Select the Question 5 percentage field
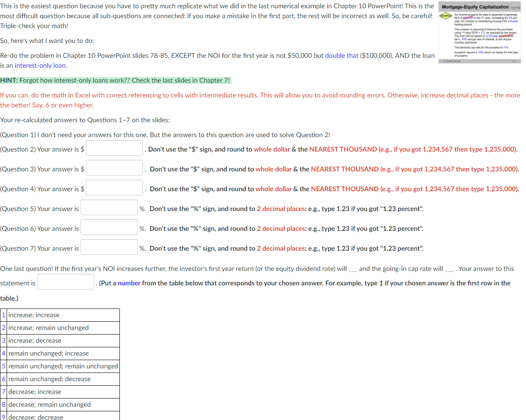This screenshot has height=420, width=526. click(x=109, y=207)
